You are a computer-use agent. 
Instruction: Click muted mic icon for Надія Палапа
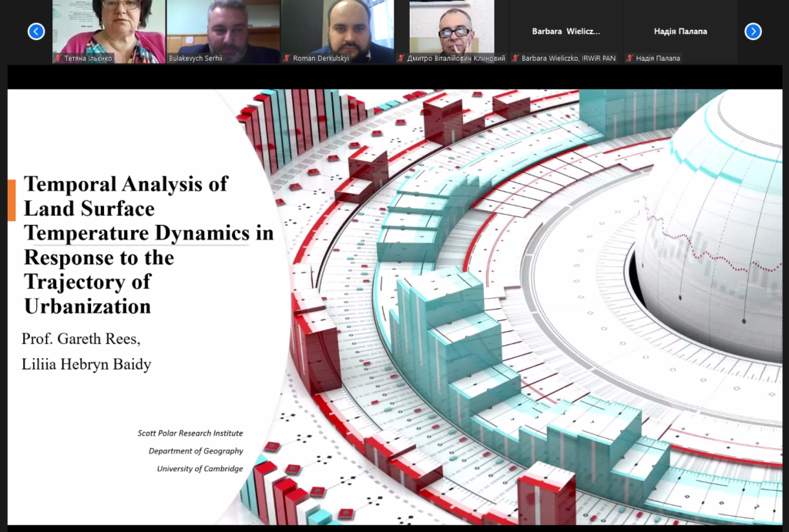pyautogui.click(x=630, y=58)
